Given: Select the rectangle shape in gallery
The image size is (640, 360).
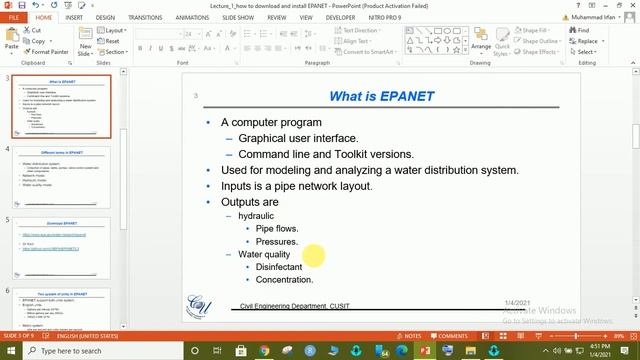Looking at the screenshot, I should pyautogui.click(x=438, y=31).
